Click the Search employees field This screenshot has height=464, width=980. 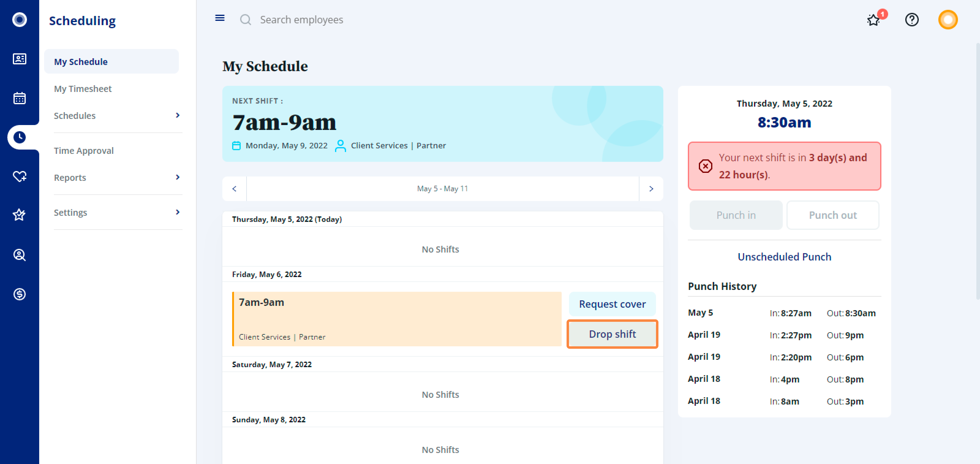point(301,19)
